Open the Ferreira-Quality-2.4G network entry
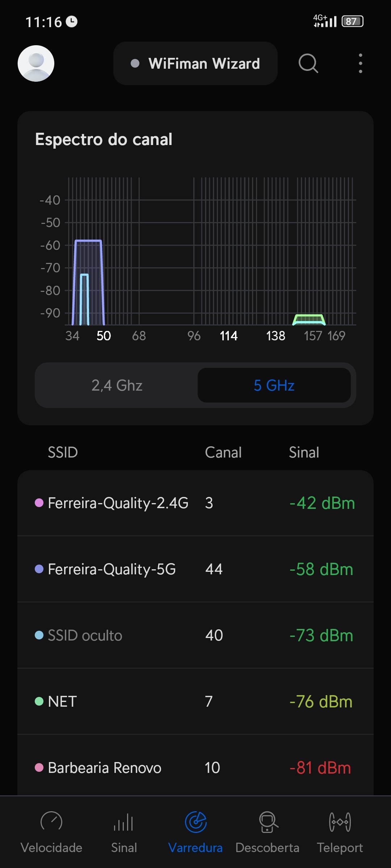This screenshot has height=868, width=391. pos(195,503)
